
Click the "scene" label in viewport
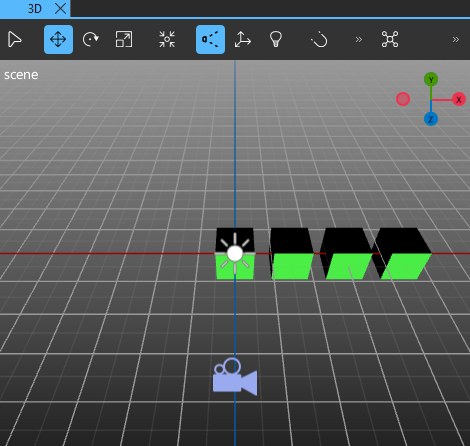click(x=21, y=75)
